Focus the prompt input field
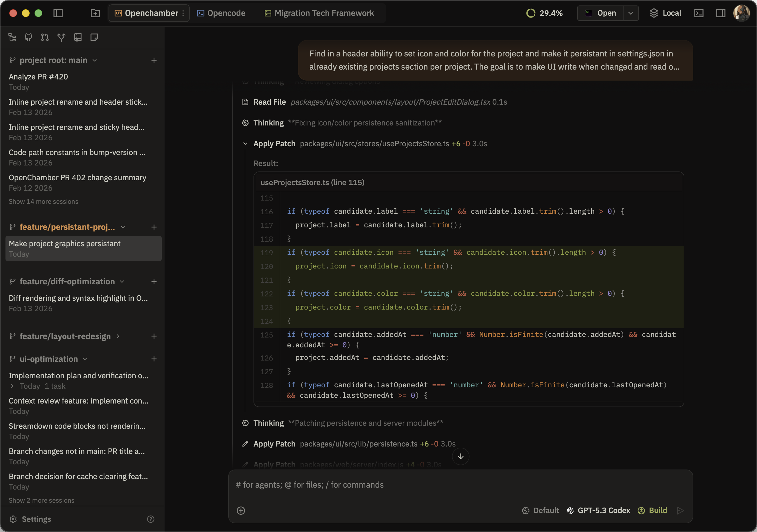Screen dimensions: 757x532 coord(460,485)
